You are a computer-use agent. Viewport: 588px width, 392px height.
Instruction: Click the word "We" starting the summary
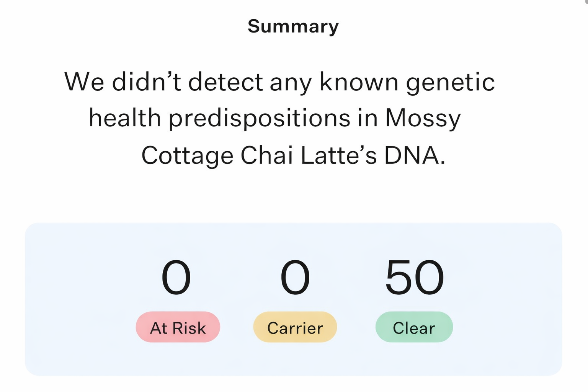click(x=84, y=82)
